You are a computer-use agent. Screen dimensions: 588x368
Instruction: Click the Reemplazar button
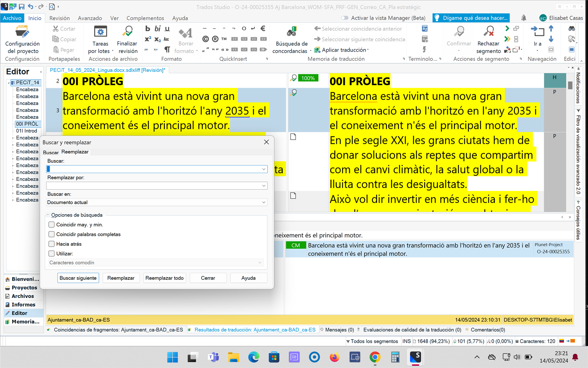pyautogui.click(x=121, y=278)
